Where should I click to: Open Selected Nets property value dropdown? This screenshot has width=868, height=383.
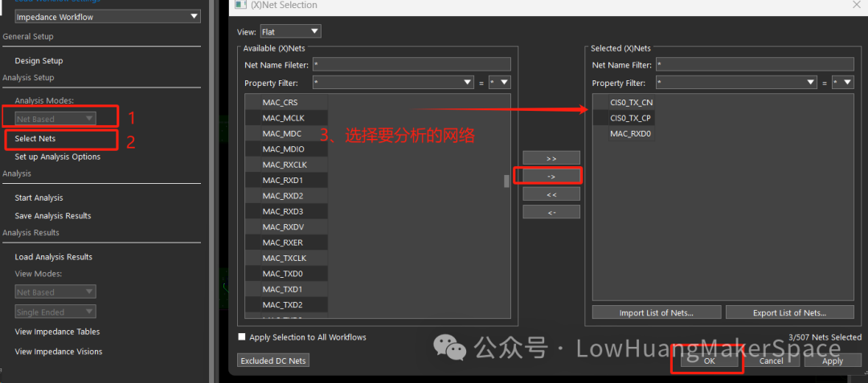click(842, 83)
